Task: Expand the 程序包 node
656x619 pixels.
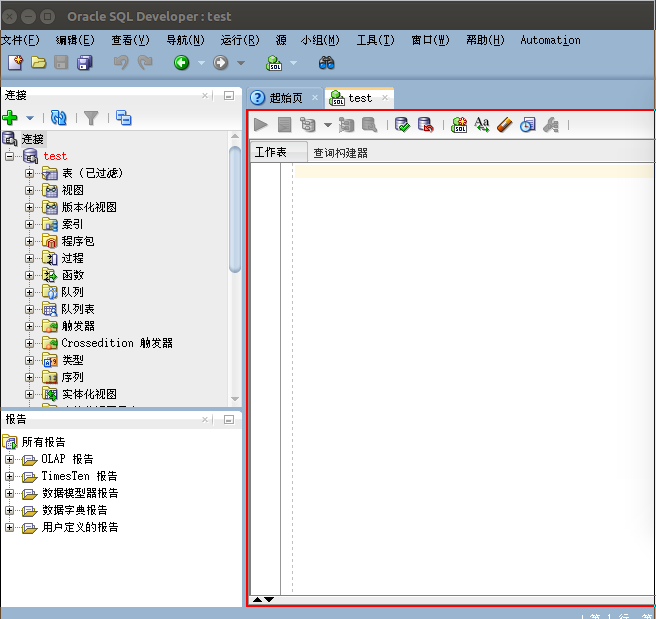Action: (x=29, y=241)
